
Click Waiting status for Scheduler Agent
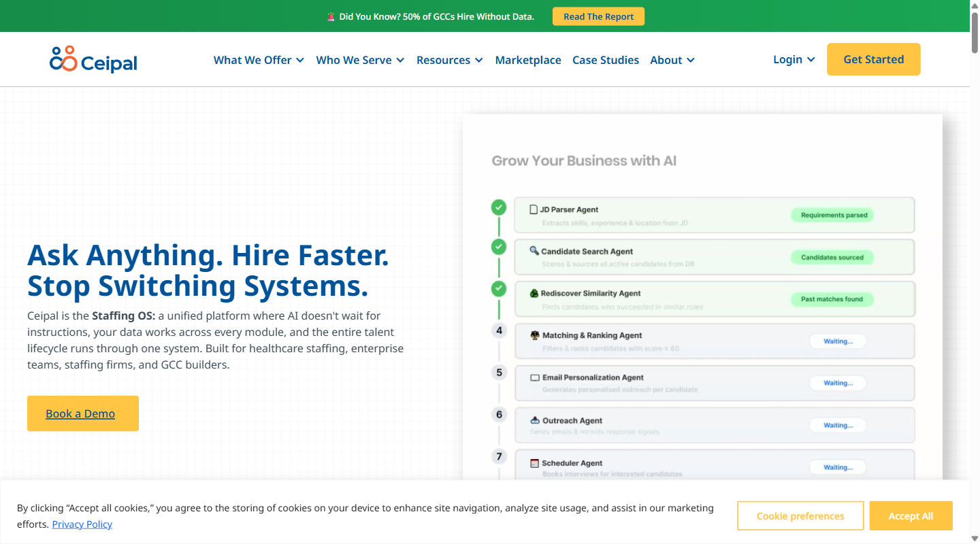[x=838, y=467]
